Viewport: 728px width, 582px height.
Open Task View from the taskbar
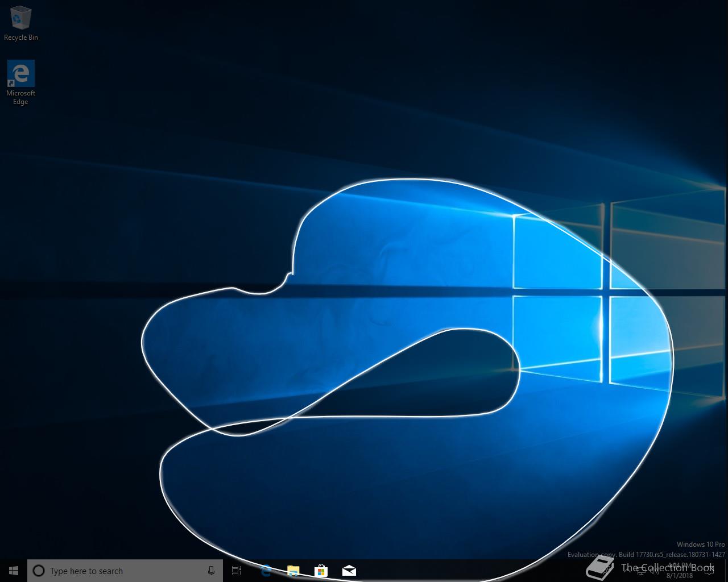tap(237, 571)
